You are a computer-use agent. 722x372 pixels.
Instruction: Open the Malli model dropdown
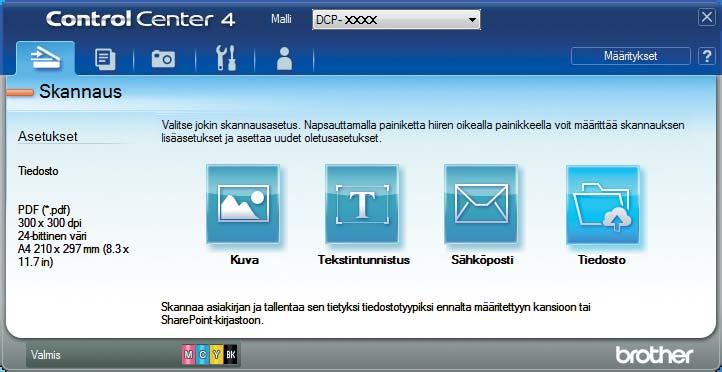[396, 20]
